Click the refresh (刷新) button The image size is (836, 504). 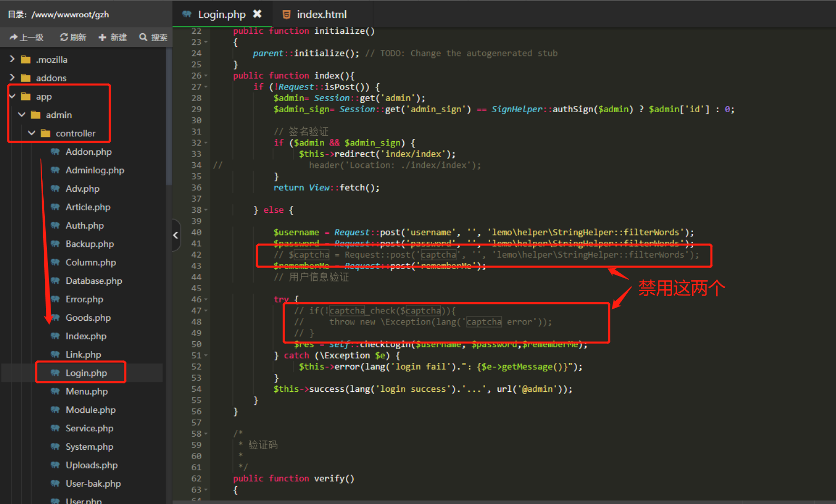click(x=73, y=37)
